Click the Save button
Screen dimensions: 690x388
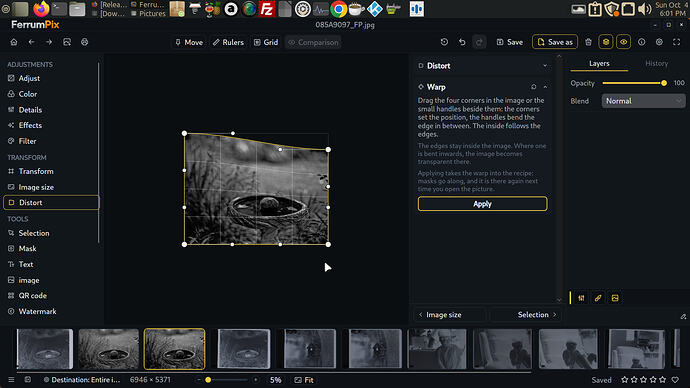click(x=510, y=42)
